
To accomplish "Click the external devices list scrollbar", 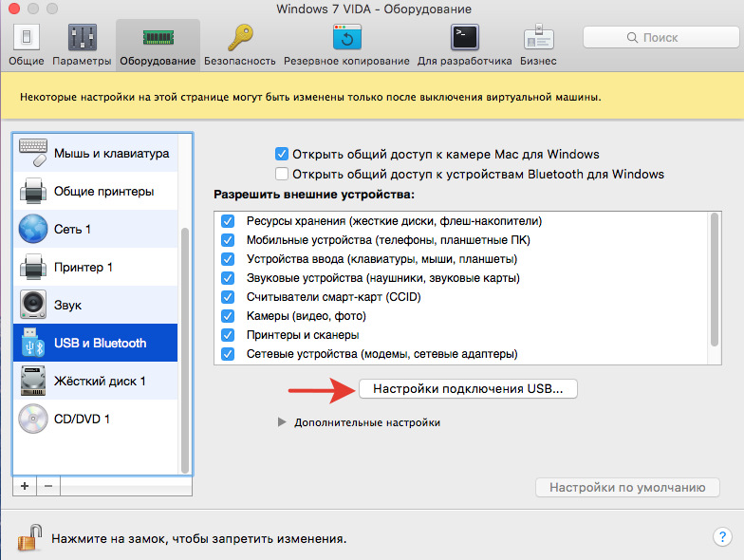I will point(715,280).
